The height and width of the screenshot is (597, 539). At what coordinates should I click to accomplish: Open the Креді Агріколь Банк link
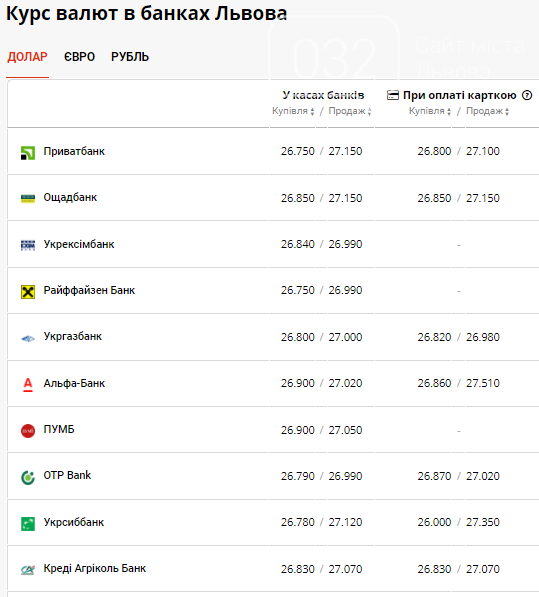(x=94, y=568)
